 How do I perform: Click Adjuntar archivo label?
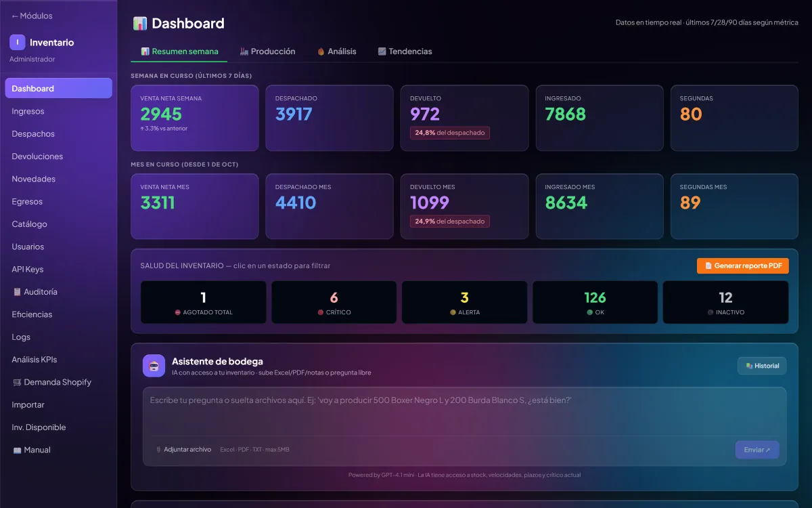coord(187,450)
